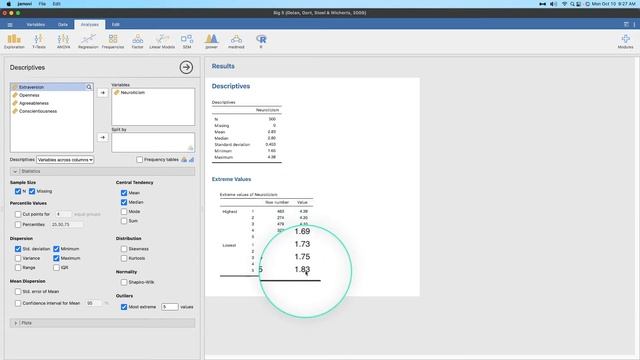This screenshot has width=640, height=360.
Task: Open the R editor module
Action: tap(261, 42)
